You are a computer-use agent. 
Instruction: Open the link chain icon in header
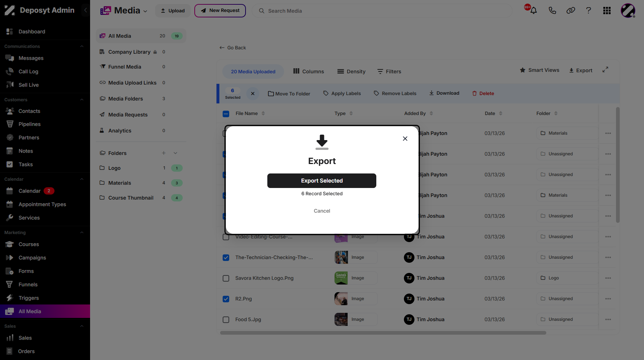click(571, 11)
